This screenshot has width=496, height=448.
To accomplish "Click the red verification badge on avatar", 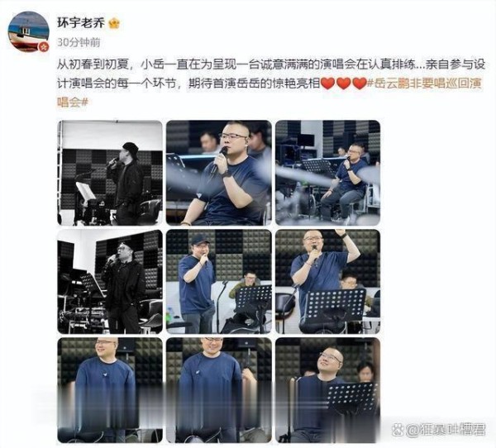I will [x=44, y=47].
